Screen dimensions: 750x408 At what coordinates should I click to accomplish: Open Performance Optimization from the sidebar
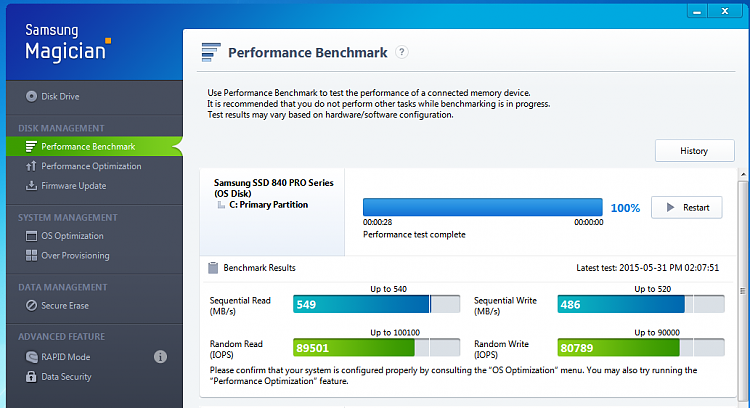click(x=91, y=166)
